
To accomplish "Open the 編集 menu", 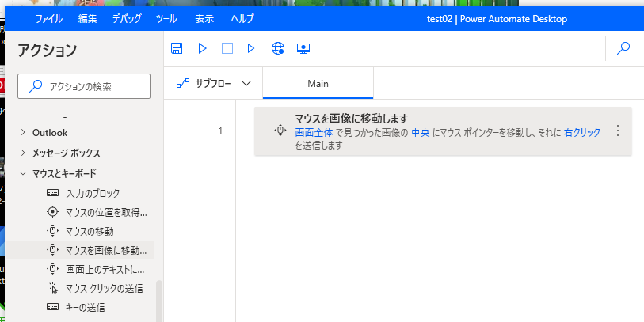I will 87,19.
